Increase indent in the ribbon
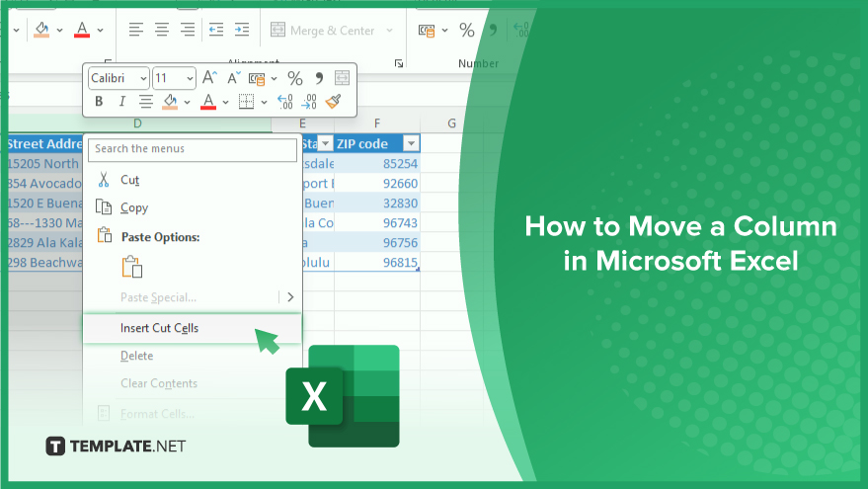Viewport: 868px width, 489px height. coord(242,30)
